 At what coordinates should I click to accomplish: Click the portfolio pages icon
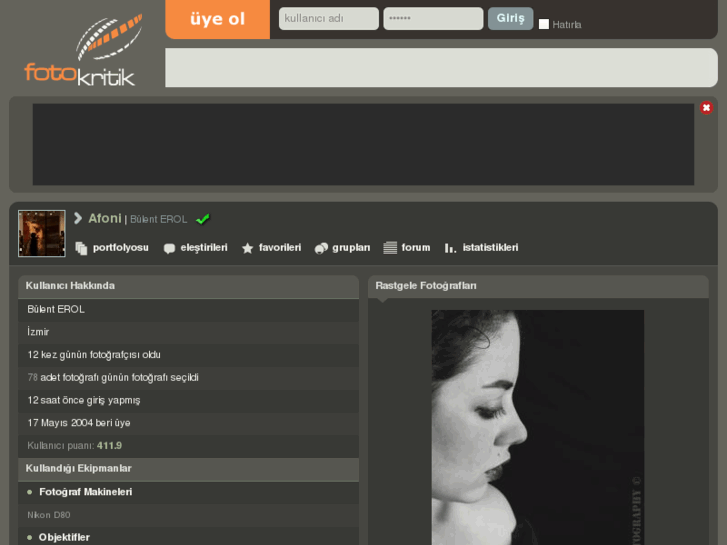81,248
